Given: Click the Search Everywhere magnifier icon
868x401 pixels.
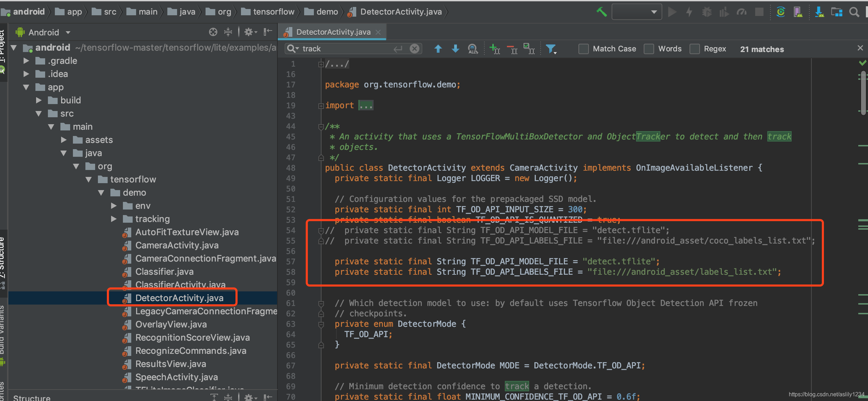Looking at the screenshot, I should click(854, 12).
